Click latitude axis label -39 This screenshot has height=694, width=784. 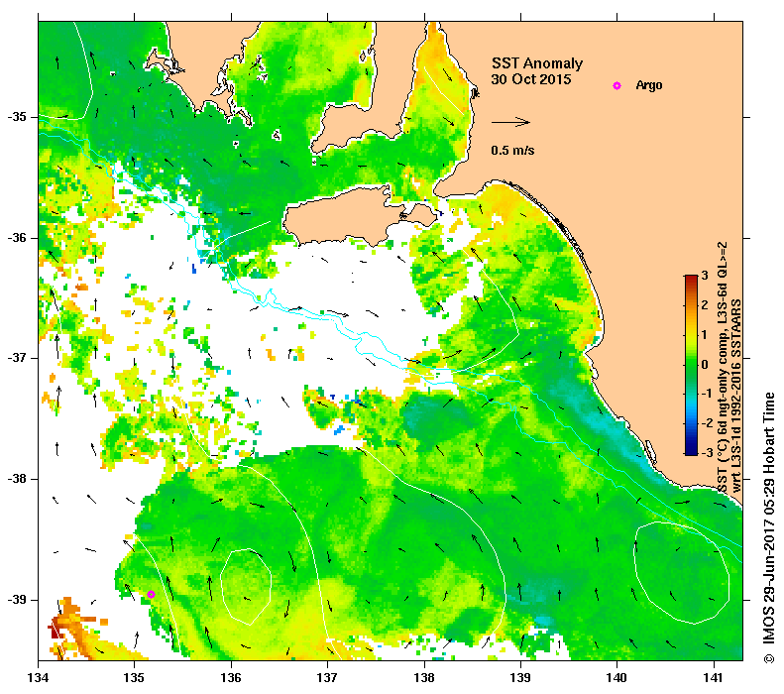click(x=17, y=600)
